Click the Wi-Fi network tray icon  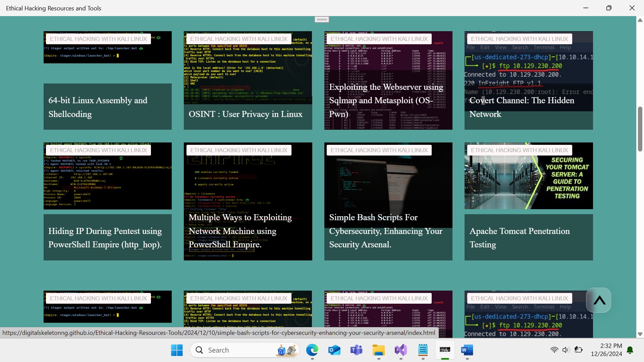(554, 350)
